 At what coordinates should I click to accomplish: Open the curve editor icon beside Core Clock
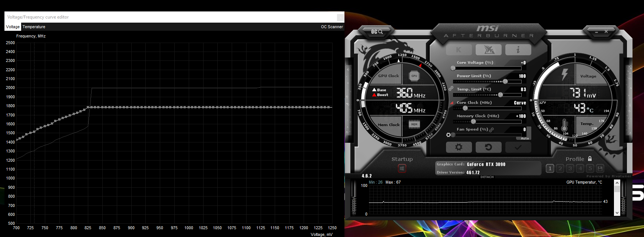pyautogui.click(x=451, y=103)
